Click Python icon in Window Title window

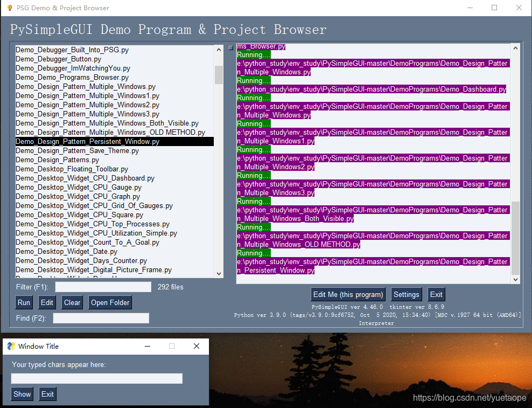click(11, 346)
